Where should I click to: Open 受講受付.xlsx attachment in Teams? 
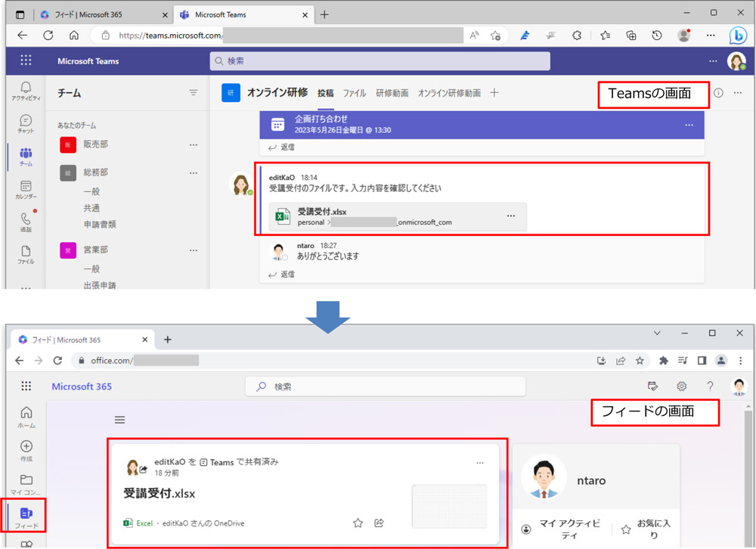coord(398,216)
